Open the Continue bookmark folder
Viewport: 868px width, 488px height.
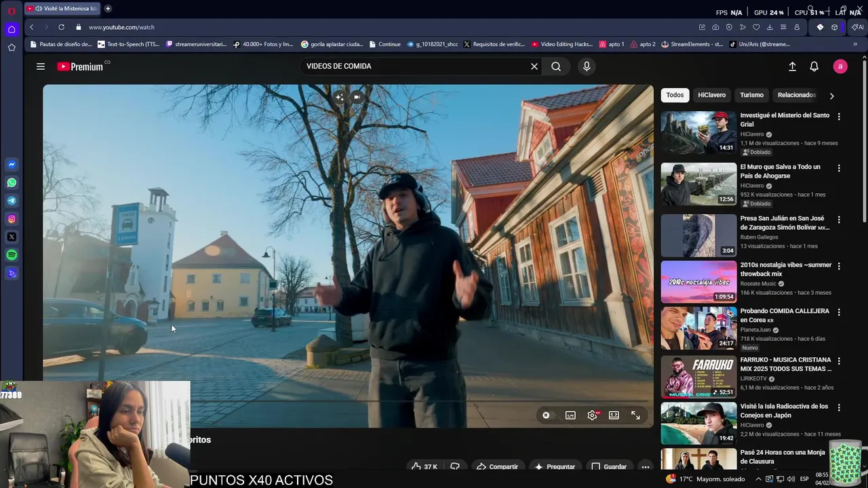[x=384, y=44]
